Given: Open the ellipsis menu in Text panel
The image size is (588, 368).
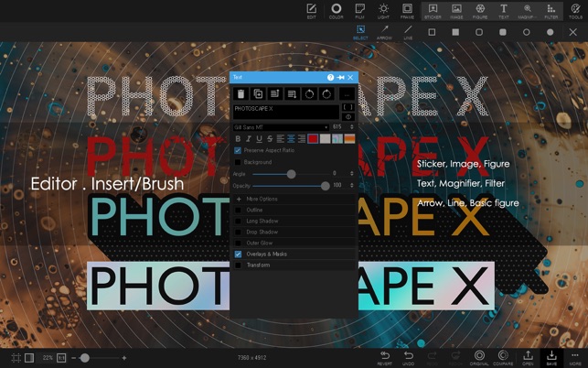Looking at the screenshot, I should point(347,94).
